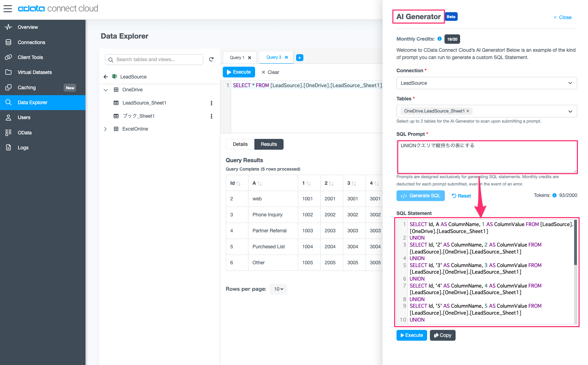Open Rows per page dropdown
The width and height of the screenshot is (588, 365).
coord(278,289)
